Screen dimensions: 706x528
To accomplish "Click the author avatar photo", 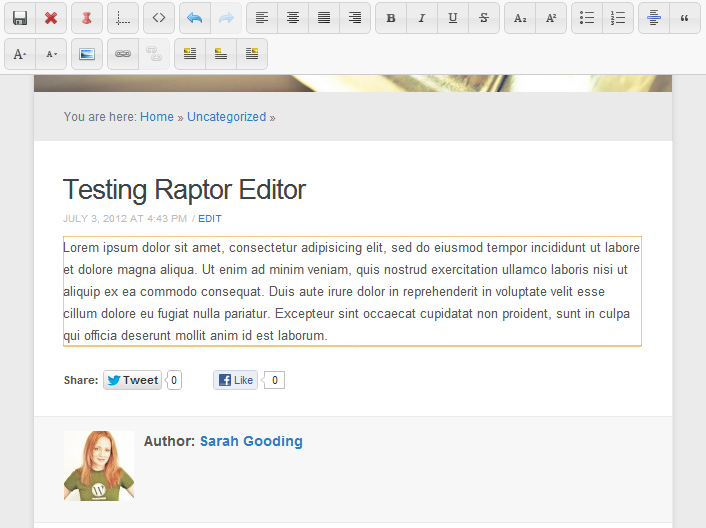I will [99, 466].
